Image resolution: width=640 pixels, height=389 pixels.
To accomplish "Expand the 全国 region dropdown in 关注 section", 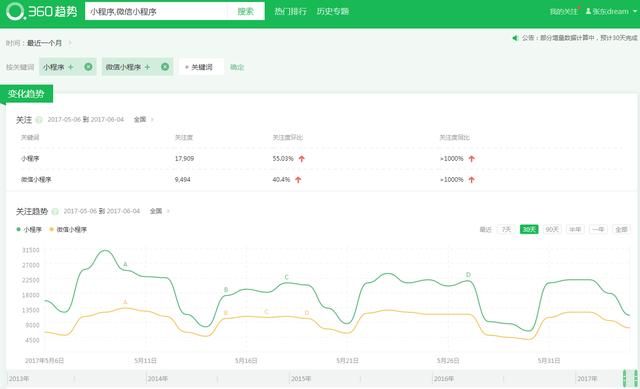I will coord(143,120).
